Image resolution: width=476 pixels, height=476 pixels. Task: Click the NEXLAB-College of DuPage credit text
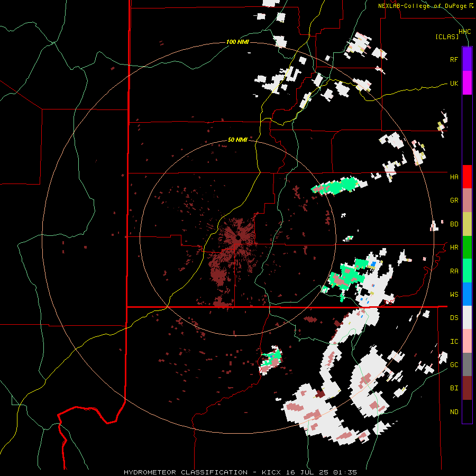point(425,6)
